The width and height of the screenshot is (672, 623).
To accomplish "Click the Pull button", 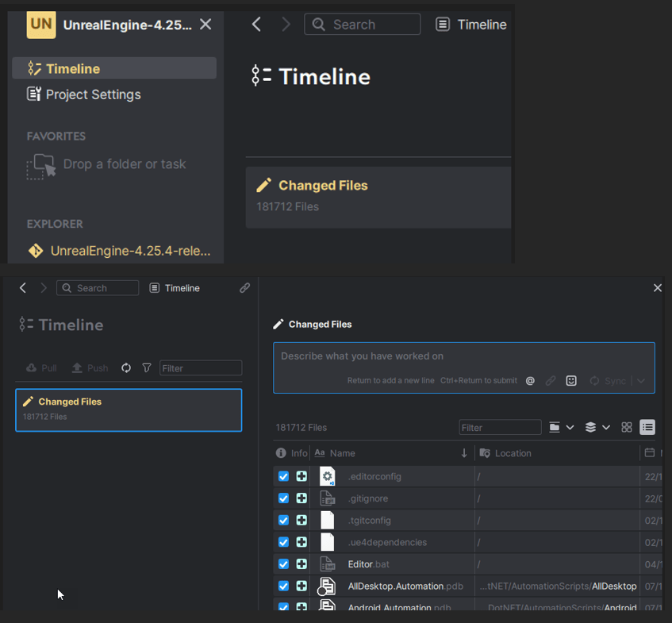I will point(40,367).
